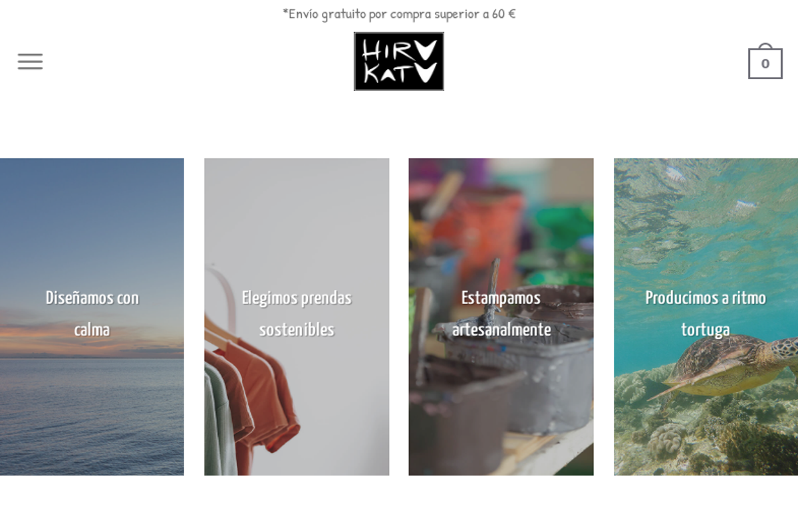Screen dimensions: 798x532
Task: Click the free shipping banner text
Action: (399, 13)
